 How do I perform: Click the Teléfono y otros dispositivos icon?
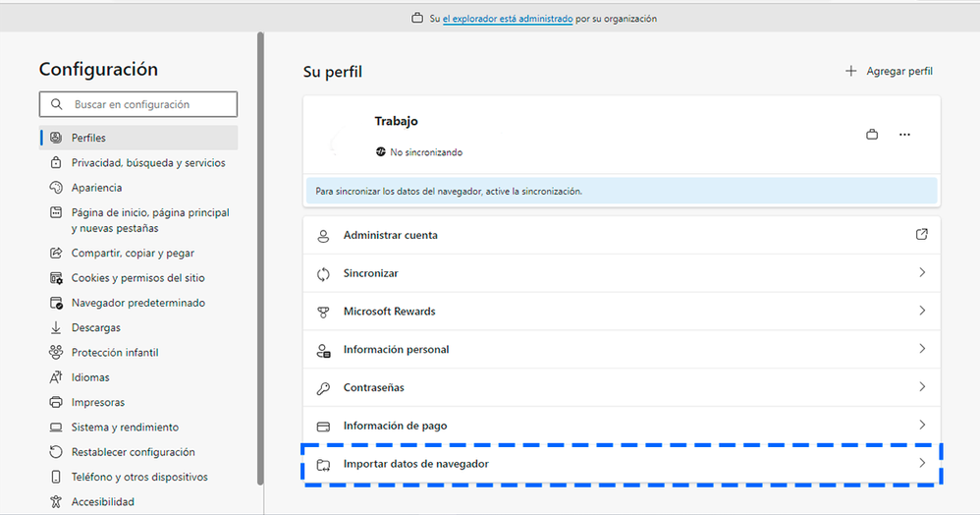click(x=56, y=477)
